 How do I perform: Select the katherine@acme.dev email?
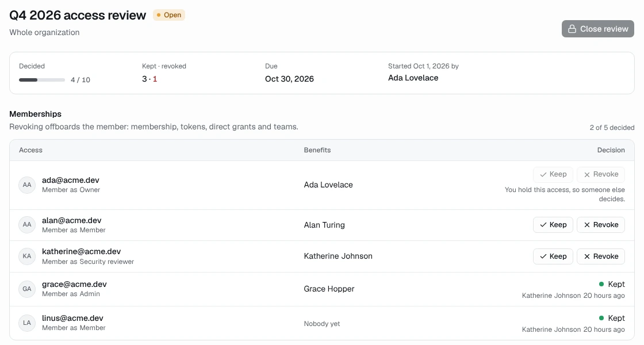(x=81, y=251)
